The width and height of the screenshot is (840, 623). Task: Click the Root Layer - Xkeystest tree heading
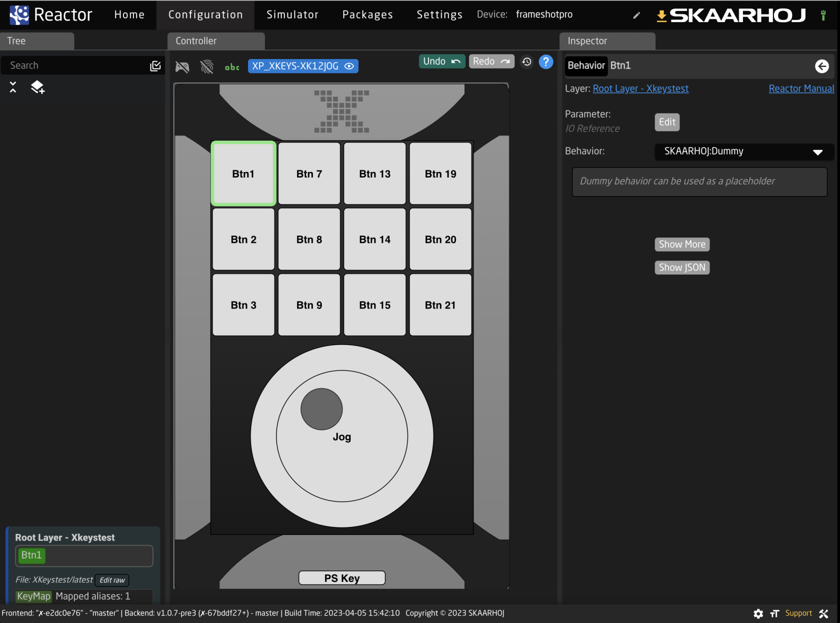coord(65,537)
